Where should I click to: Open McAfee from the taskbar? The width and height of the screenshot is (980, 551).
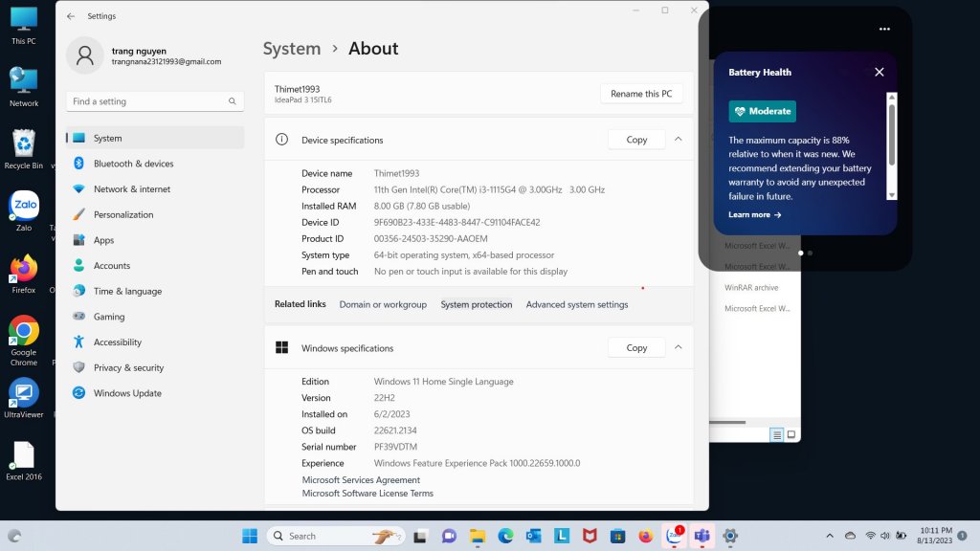coord(590,536)
